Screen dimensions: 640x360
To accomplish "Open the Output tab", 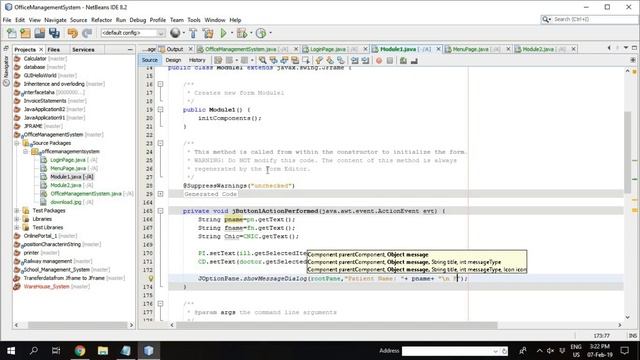I will [x=175, y=49].
